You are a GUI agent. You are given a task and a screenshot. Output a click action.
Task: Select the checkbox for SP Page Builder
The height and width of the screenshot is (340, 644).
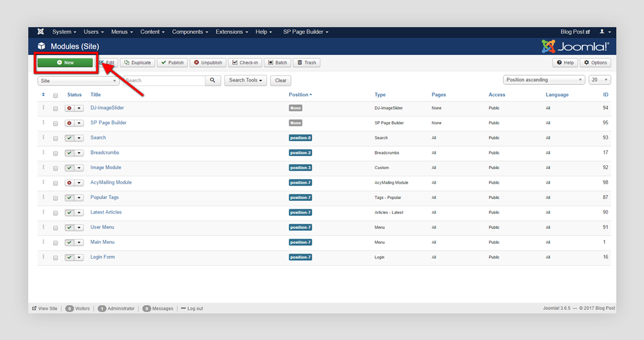pyautogui.click(x=55, y=123)
